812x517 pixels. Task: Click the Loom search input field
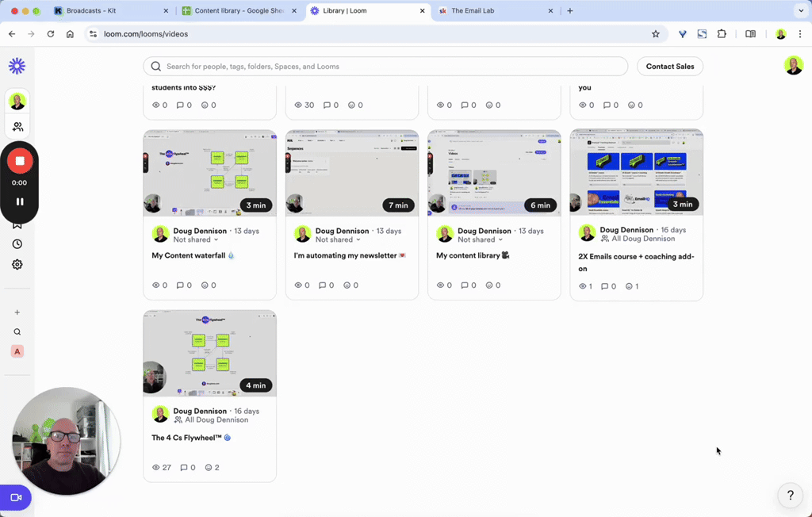click(385, 67)
